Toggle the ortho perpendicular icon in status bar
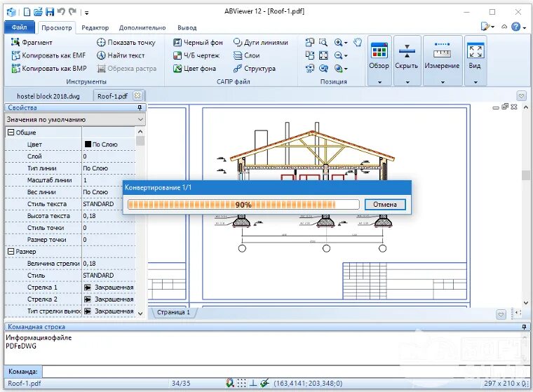Viewport: 533px width, 392px height. (253, 383)
